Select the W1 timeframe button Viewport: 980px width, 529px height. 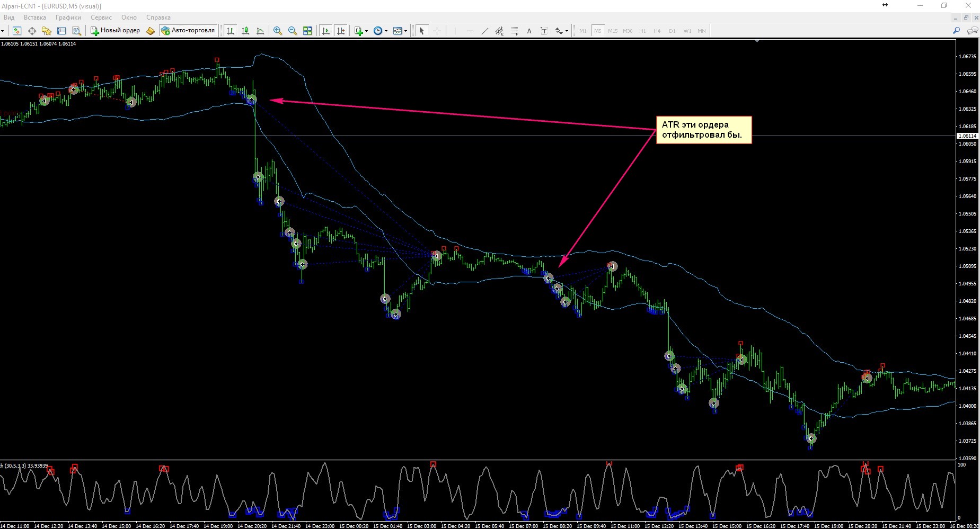[x=687, y=31]
